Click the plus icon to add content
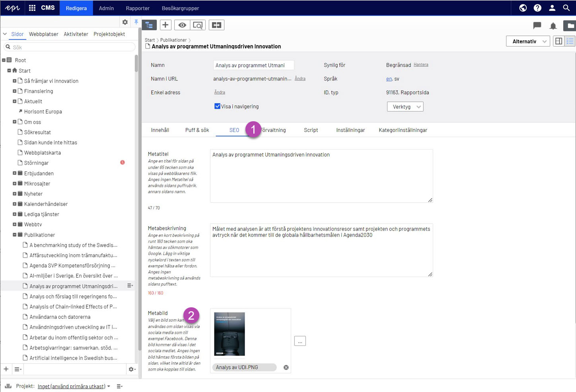Viewport: 576px width, 392px height. point(165,25)
